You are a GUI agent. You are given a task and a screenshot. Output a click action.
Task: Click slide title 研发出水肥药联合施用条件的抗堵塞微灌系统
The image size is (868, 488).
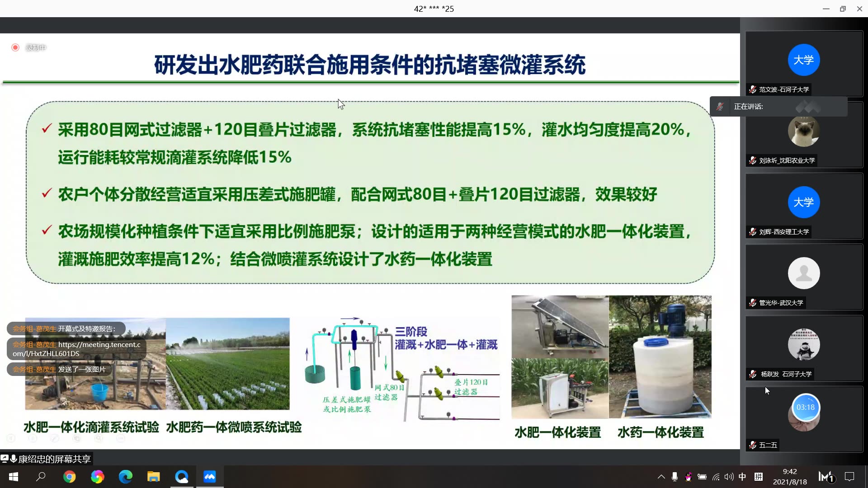(370, 65)
